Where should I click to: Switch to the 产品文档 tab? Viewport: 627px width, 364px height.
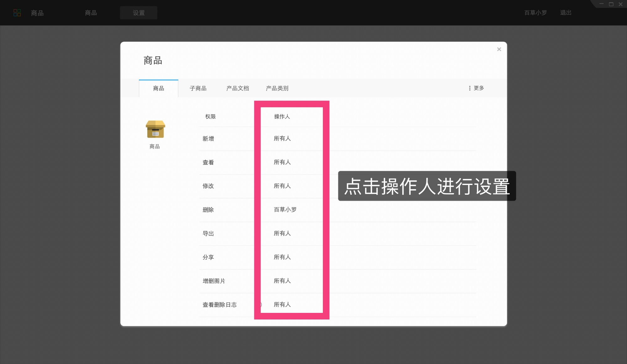tap(237, 88)
